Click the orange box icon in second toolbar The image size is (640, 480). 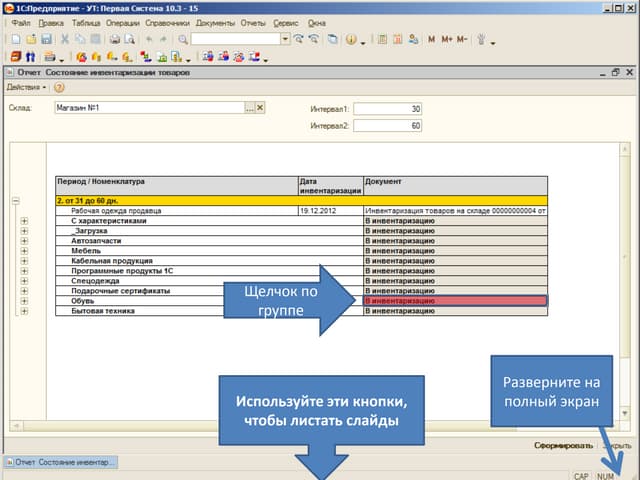16,57
